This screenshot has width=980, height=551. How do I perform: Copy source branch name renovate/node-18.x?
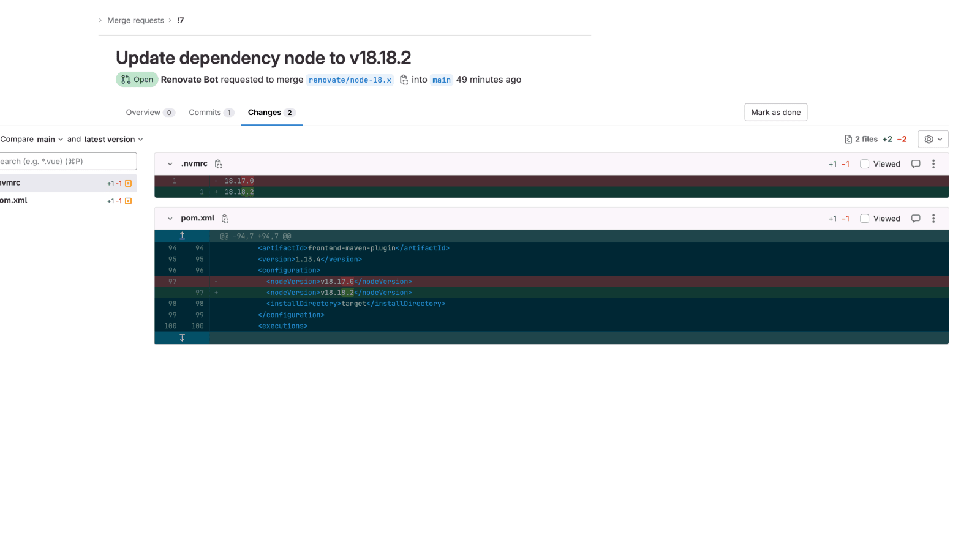[x=404, y=80]
